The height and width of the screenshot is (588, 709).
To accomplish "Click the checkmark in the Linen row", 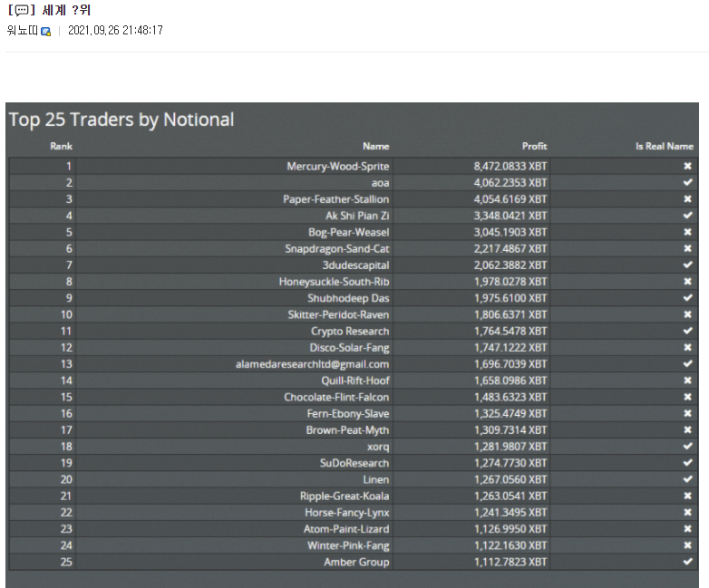I will pos(687,479).
